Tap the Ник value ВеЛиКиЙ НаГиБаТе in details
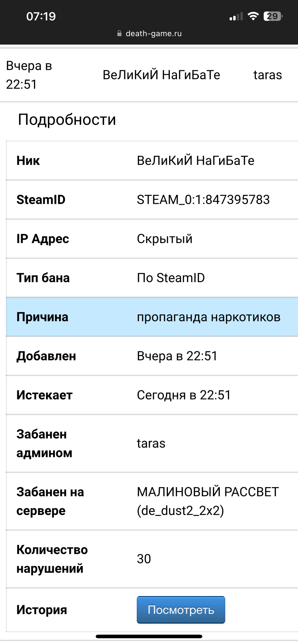 tap(195, 160)
